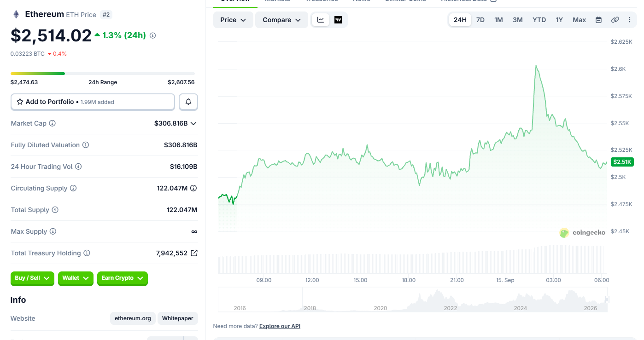The image size is (644, 340).
Task: Switch to the line chart view icon
Action: (321, 20)
